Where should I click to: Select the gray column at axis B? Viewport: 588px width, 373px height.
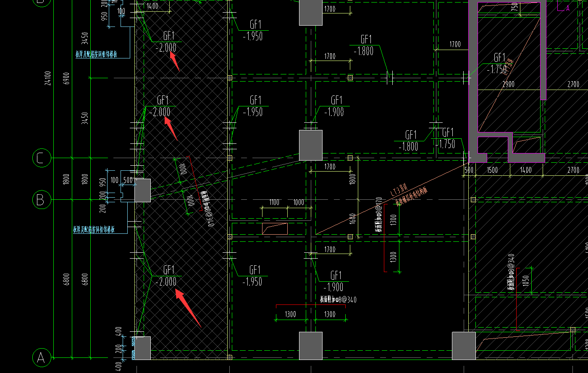[x=142, y=190]
